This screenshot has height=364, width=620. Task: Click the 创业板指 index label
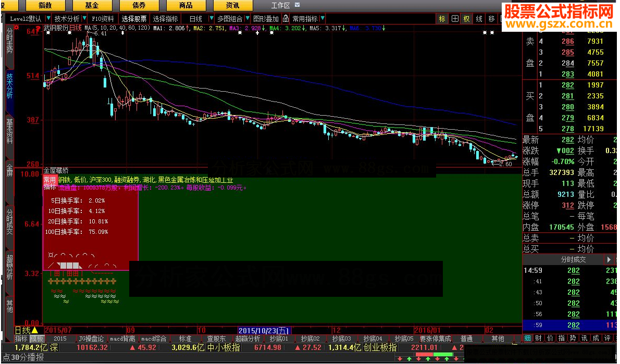(x=380, y=347)
